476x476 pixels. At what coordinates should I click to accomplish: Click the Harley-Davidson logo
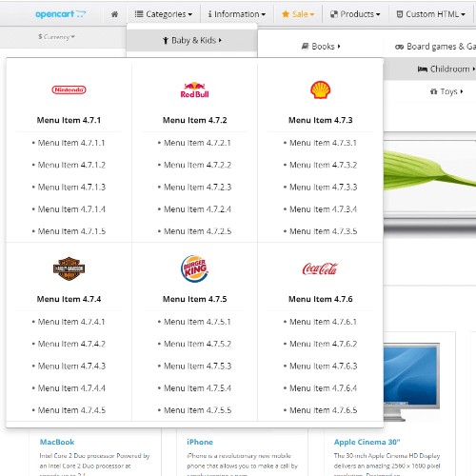(x=69, y=268)
